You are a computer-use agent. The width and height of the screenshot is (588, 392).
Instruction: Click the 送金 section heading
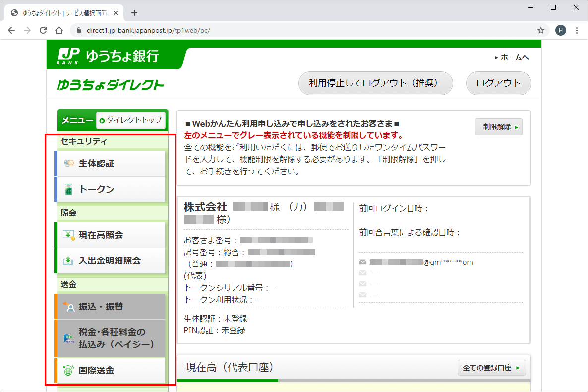click(x=68, y=284)
